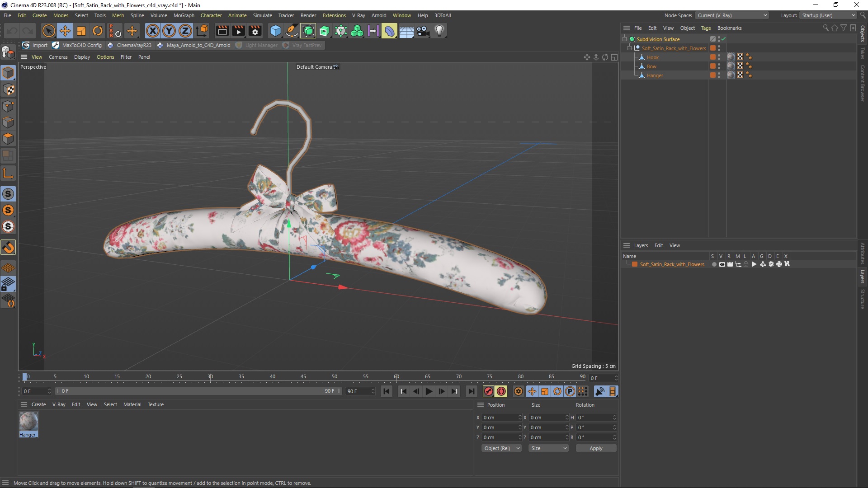Toggle layer lock icon
This screenshot has width=868, height=488.
pyautogui.click(x=746, y=264)
